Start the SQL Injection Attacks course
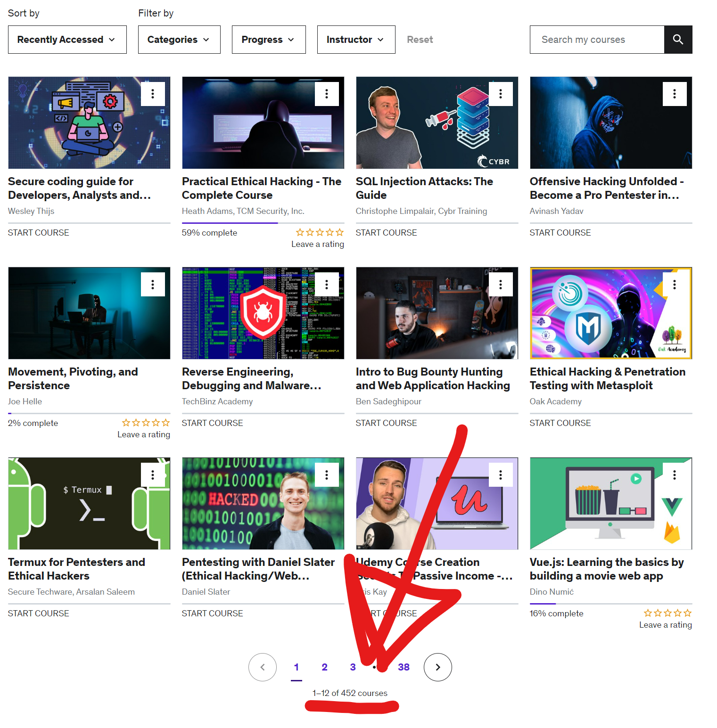 tap(386, 232)
